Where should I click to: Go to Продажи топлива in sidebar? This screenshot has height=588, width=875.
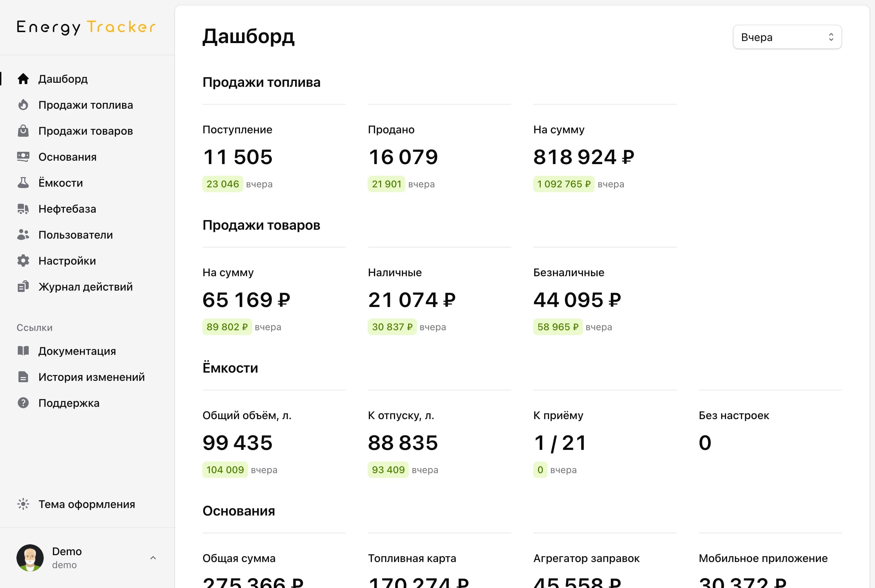click(86, 105)
